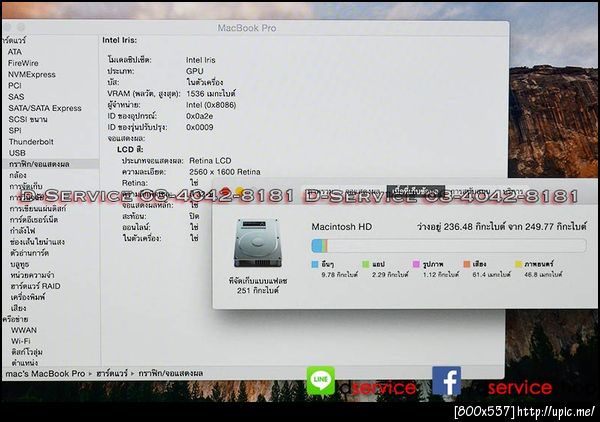Click the LCD สี display heading
Screen dimensions: 600x422
(130, 150)
